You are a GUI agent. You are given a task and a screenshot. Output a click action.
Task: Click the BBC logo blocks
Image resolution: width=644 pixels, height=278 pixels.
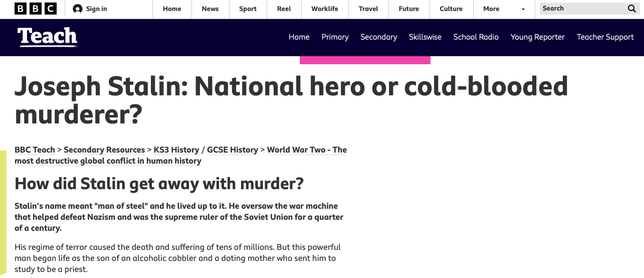(x=36, y=9)
